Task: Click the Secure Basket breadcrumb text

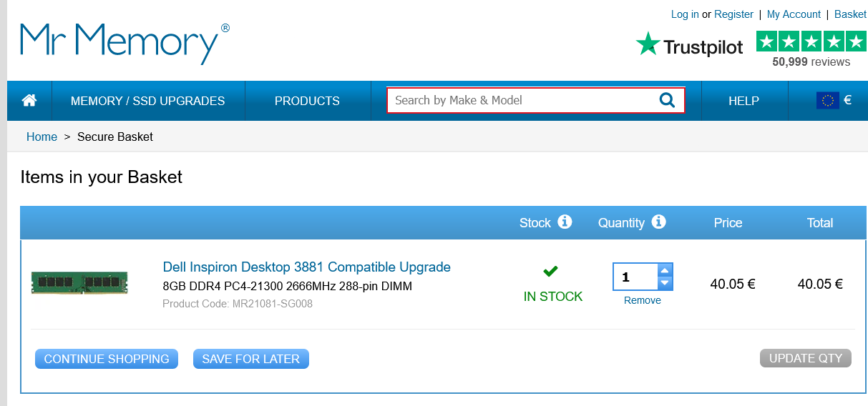Action: 115,137
